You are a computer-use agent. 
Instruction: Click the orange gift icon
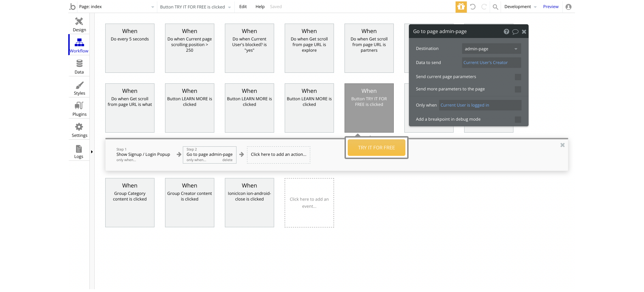pos(461,7)
